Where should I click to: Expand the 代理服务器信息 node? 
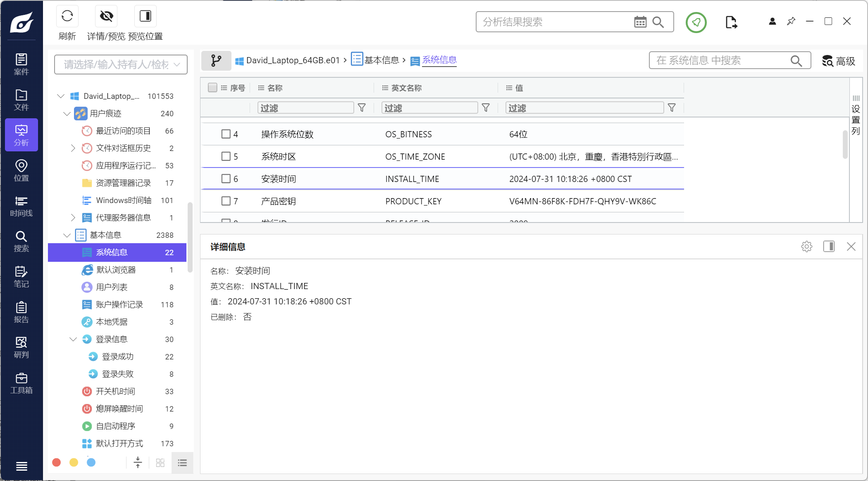tap(73, 218)
